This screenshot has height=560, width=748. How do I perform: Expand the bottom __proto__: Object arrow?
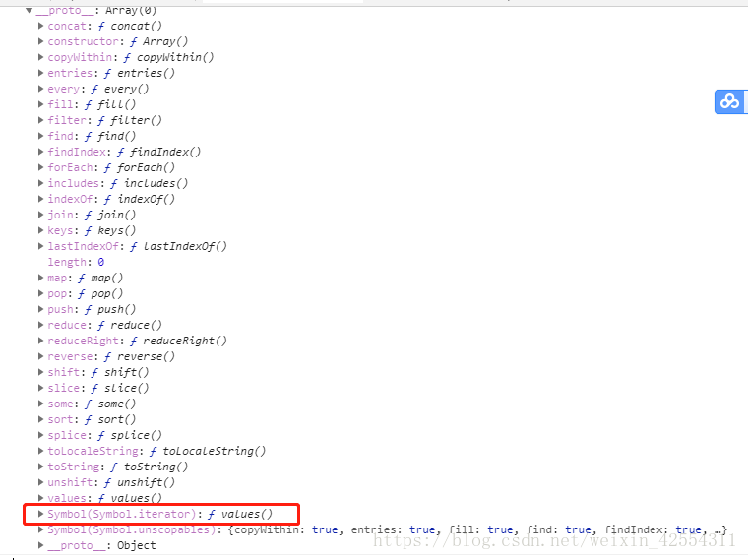coord(41,545)
